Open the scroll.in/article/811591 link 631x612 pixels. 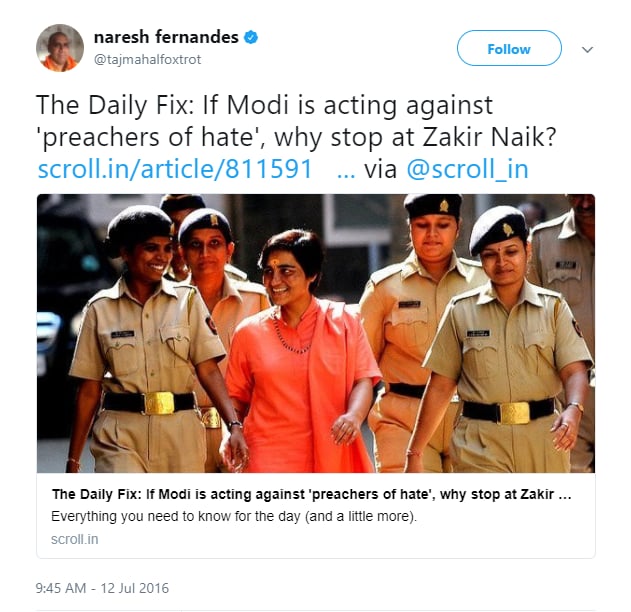(x=175, y=168)
